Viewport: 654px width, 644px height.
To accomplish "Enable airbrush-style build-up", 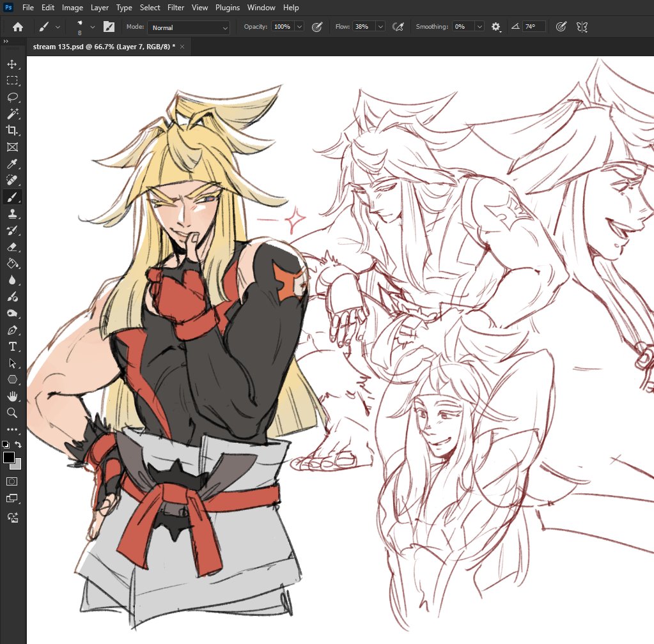I will [x=398, y=27].
